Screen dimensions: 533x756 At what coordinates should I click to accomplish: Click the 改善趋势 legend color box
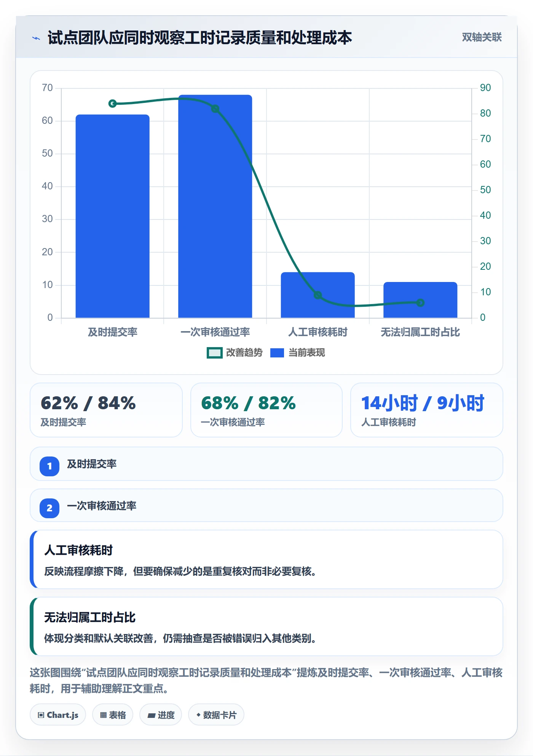tap(215, 353)
